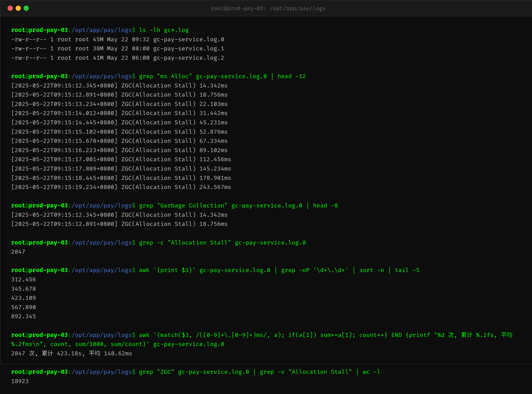
Task: Click the Allocation Stall 31.442ms log line
Action: pyautogui.click(x=119, y=113)
